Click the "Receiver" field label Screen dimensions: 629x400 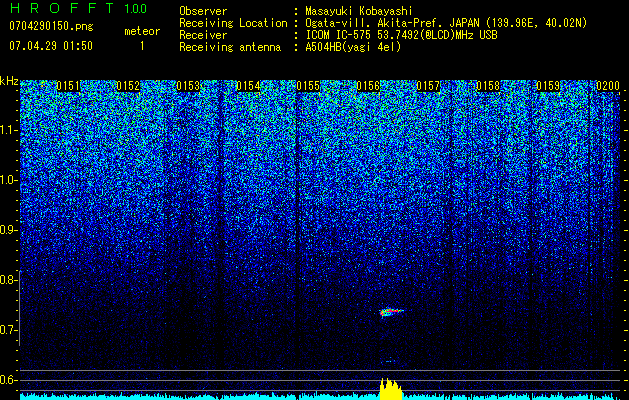click(203, 35)
